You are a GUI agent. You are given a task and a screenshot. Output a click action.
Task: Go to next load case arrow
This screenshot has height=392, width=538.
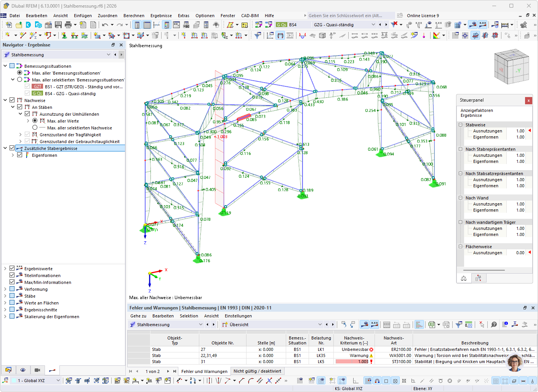386,25
